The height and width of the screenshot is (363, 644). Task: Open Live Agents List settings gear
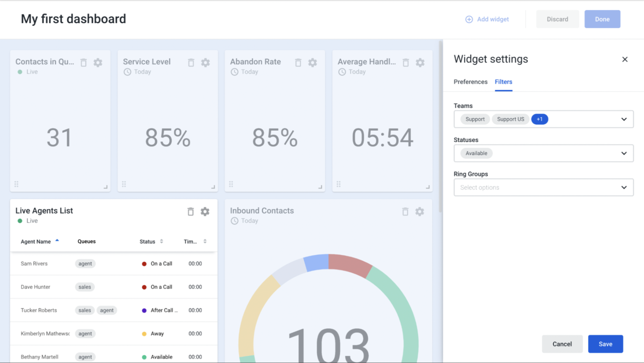pyautogui.click(x=205, y=212)
